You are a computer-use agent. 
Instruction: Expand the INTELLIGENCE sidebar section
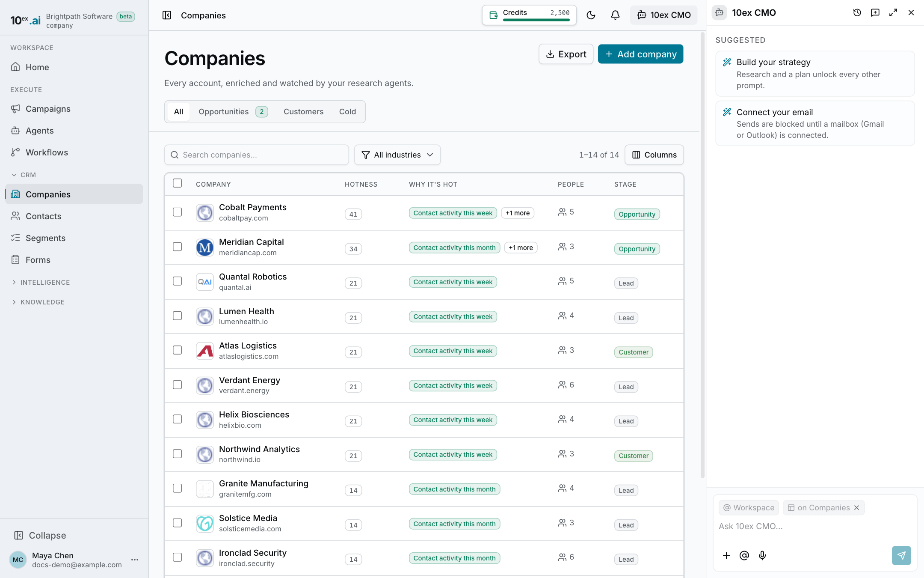41,282
